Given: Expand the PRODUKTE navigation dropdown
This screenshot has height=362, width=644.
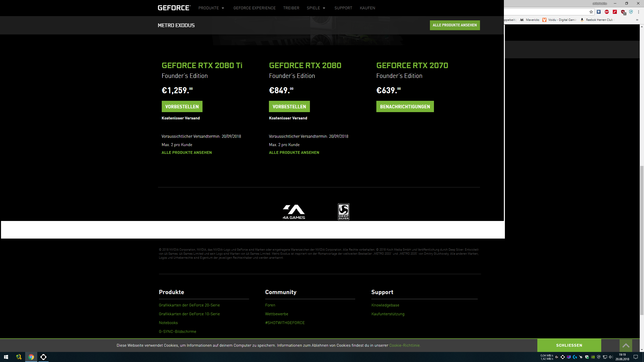Looking at the screenshot, I should click(x=211, y=8).
